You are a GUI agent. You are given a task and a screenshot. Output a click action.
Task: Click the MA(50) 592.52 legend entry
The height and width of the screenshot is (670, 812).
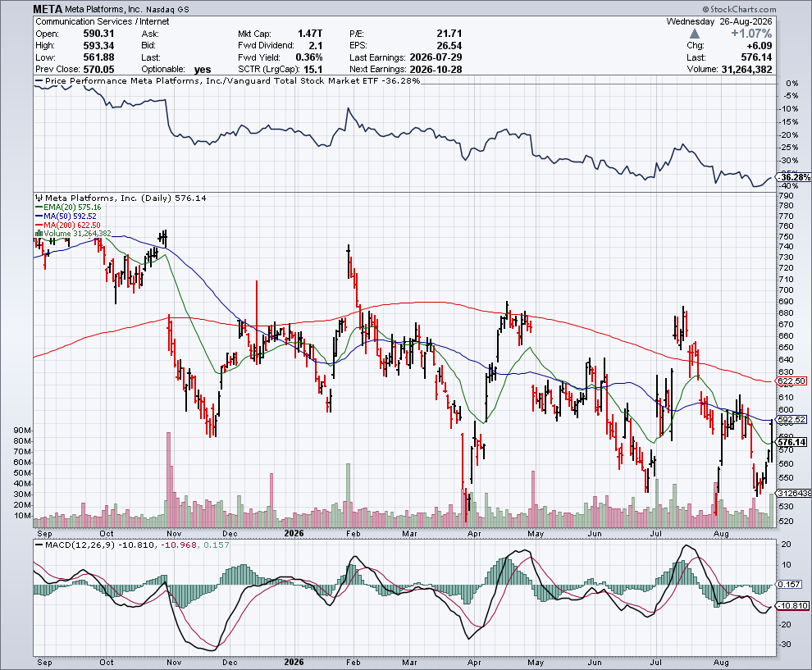(x=66, y=216)
